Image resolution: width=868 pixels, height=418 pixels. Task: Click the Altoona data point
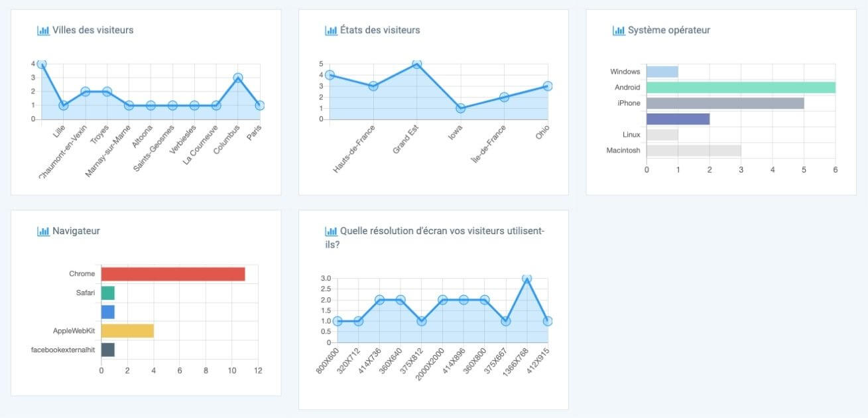click(151, 105)
